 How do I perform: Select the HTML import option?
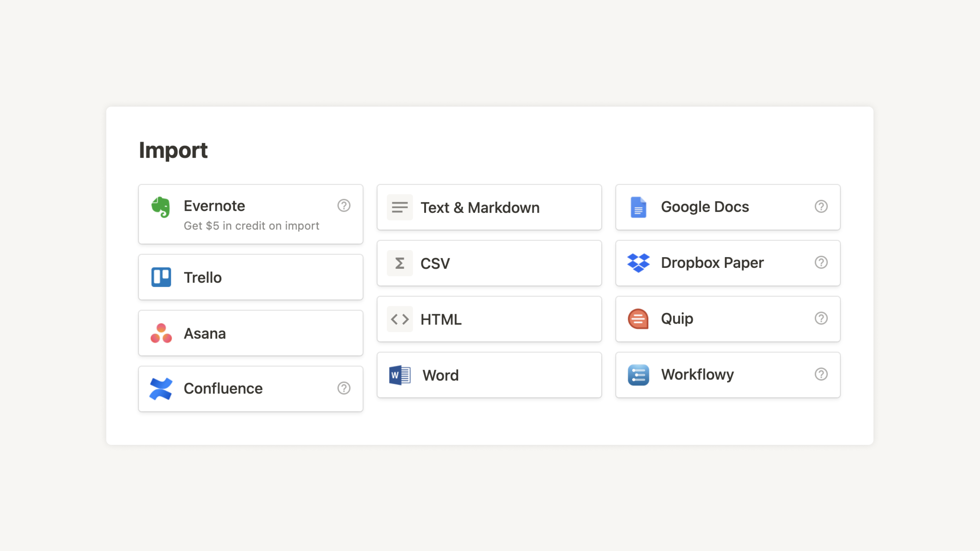pos(489,319)
